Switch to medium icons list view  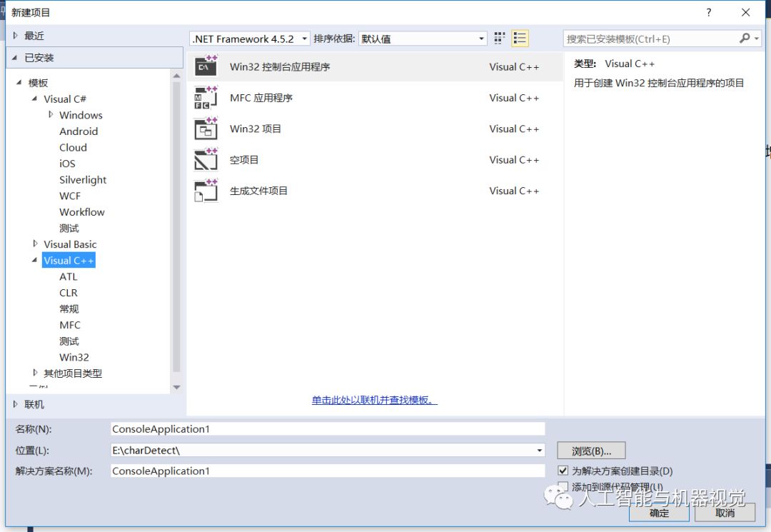click(x=520, y=39)
